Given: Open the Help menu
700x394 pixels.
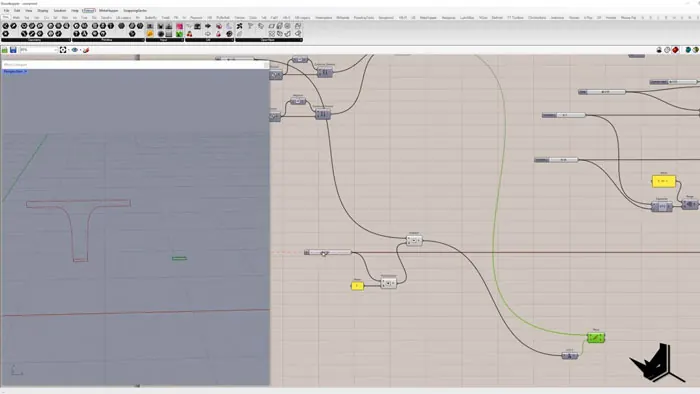Looking at the screenshot, I should point(75,10).
